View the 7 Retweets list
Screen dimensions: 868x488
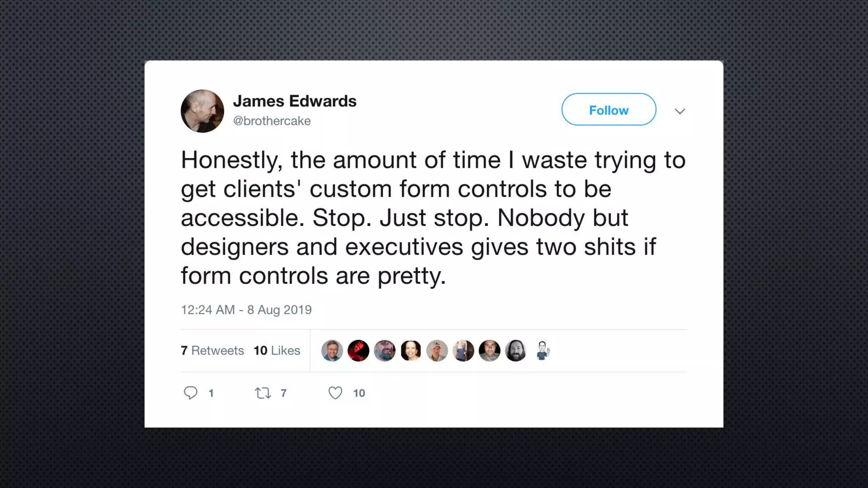212,351
